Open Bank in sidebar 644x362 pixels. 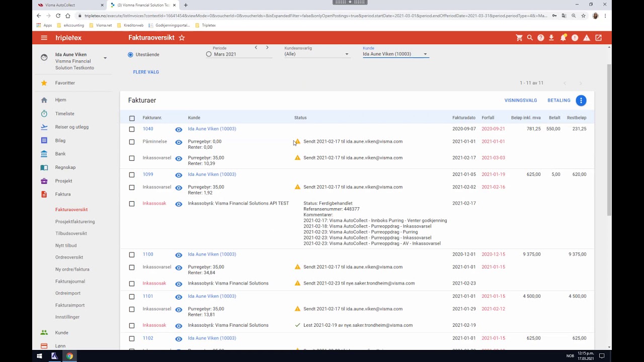pyautogui.click(x=60, y=154)
